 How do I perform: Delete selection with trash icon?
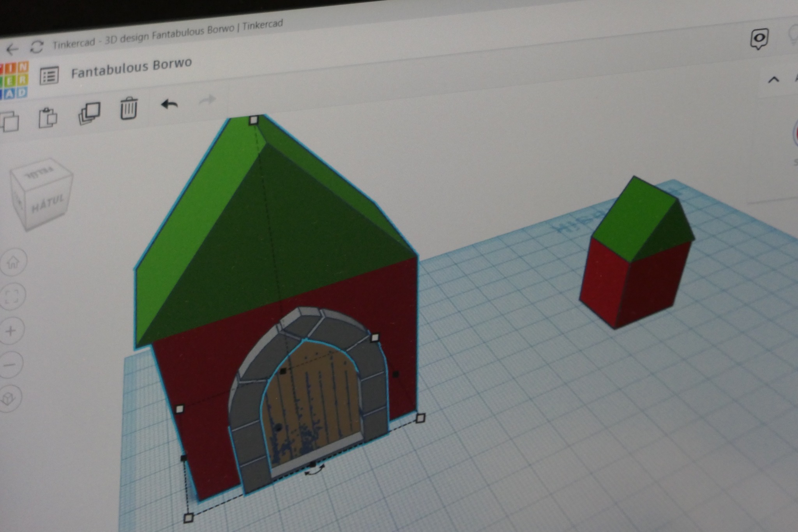129,108
